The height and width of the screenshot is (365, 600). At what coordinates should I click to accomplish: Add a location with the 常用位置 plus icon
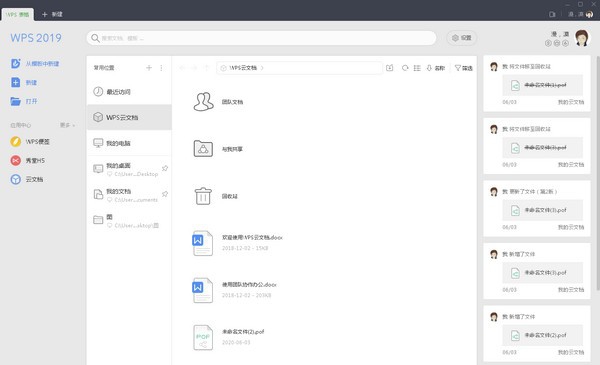tap(149, 68)
